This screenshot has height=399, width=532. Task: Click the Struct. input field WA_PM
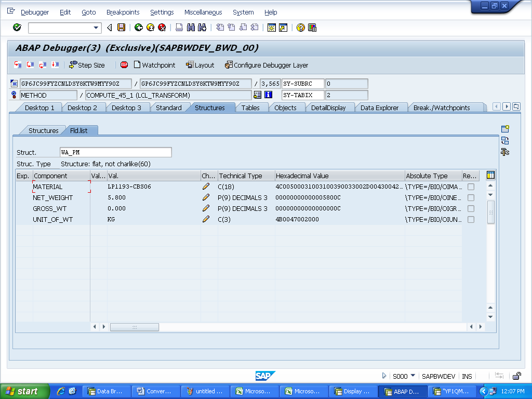(116, 152)
